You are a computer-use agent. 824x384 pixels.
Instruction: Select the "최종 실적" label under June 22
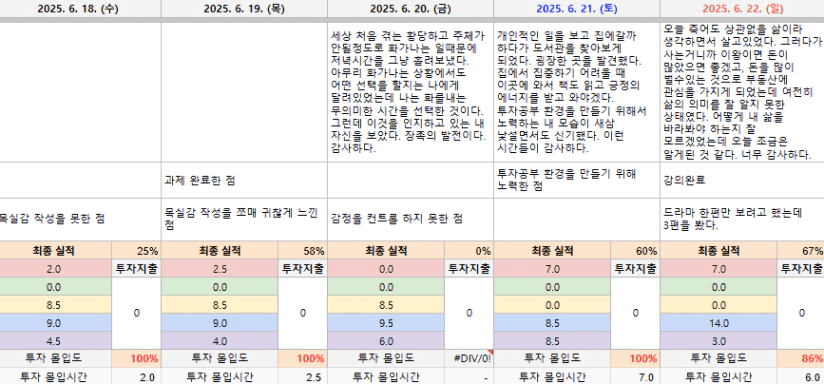point(718,251)
